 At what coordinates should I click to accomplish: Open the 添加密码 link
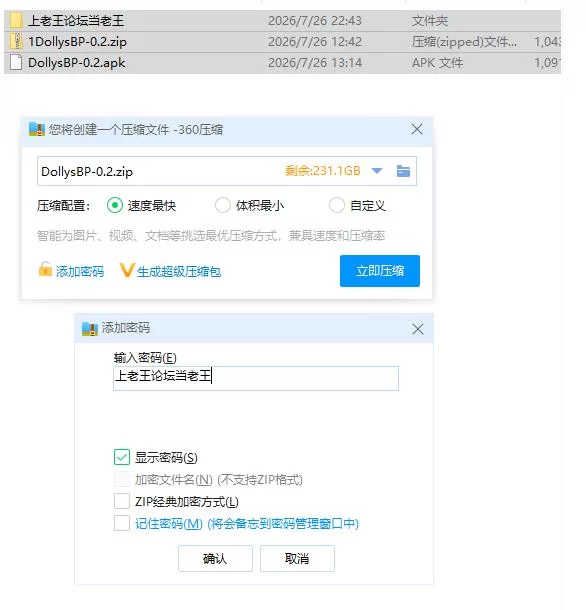click(80, 271)
